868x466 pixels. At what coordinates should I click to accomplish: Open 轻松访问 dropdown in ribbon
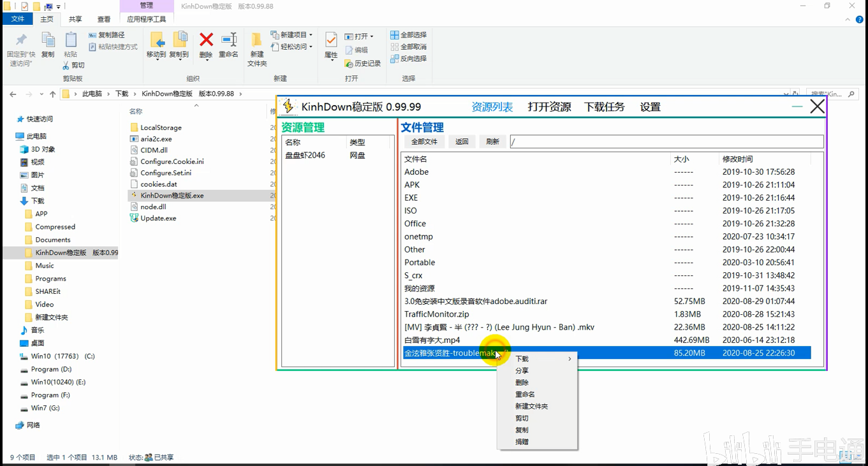point(292,47)
